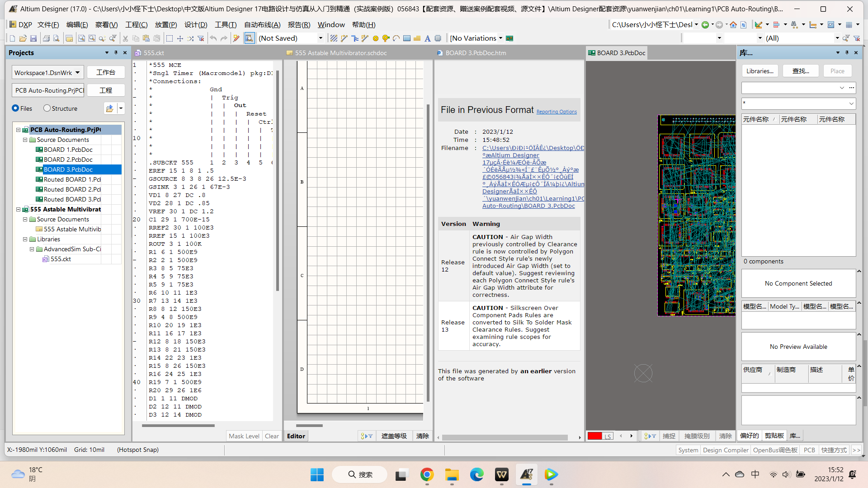Select the Structure radio button
868x488 pixels.
[x=47, y=108]
